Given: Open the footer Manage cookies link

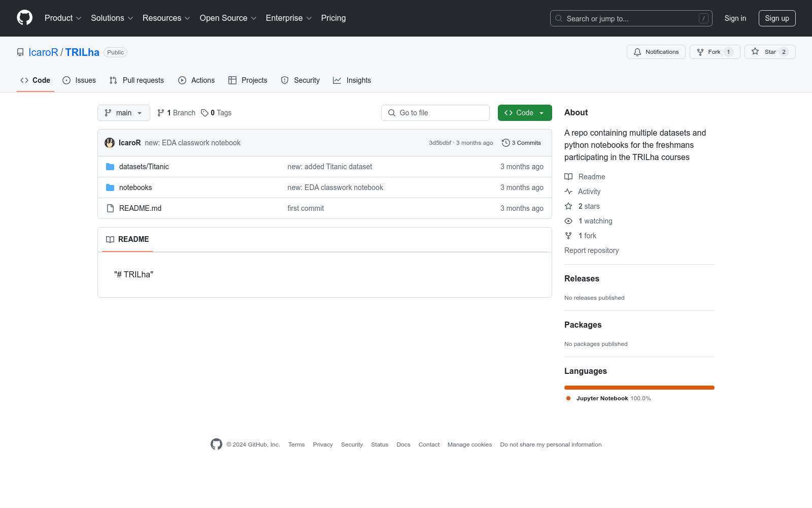Looking at the screenshot, I should (469, 444).
